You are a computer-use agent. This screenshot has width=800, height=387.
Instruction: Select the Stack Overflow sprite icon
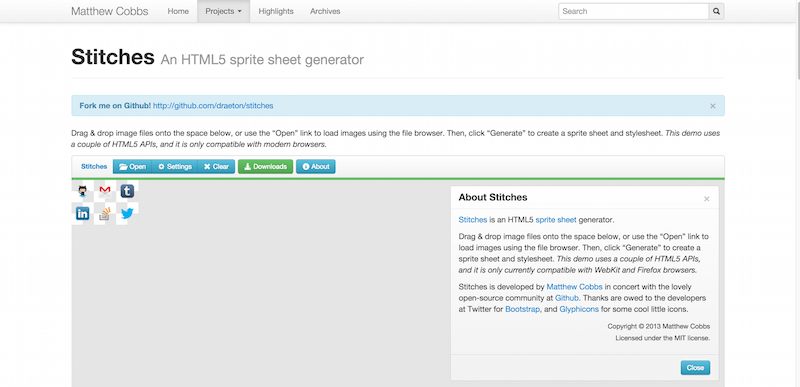105,214
